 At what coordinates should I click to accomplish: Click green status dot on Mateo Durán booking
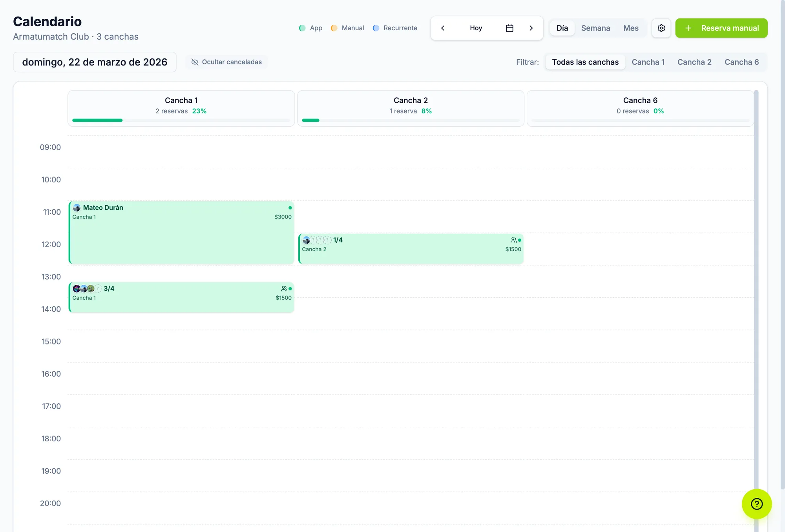290,208
